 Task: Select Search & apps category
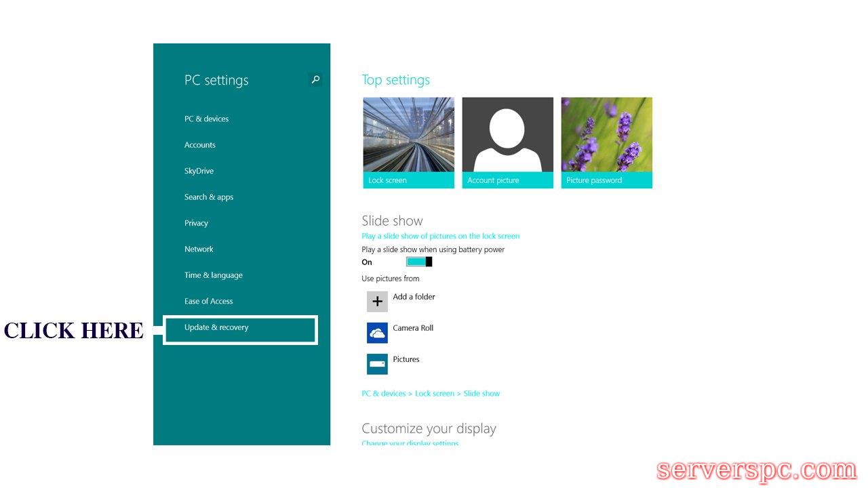click(208, 197)
